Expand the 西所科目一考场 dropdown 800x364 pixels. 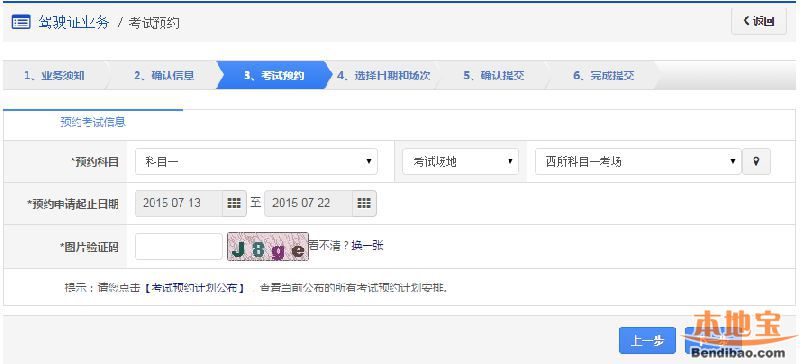click(x=638, y=162)
